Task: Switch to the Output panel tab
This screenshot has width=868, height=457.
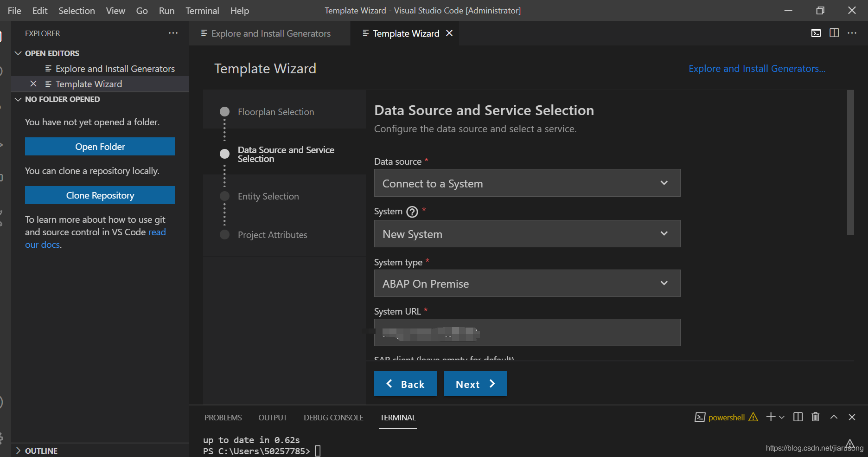Action: coord(273,418)
